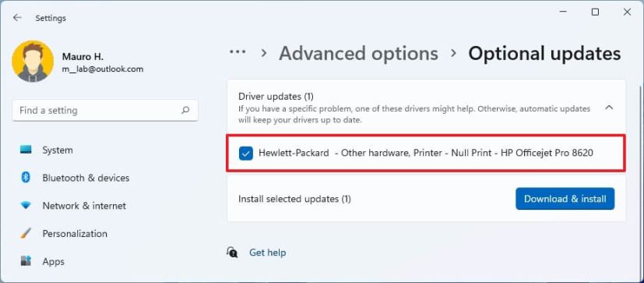Click the Network wifi icon
The width and height of the screenshot is (644, 283).
click(26, 206)
